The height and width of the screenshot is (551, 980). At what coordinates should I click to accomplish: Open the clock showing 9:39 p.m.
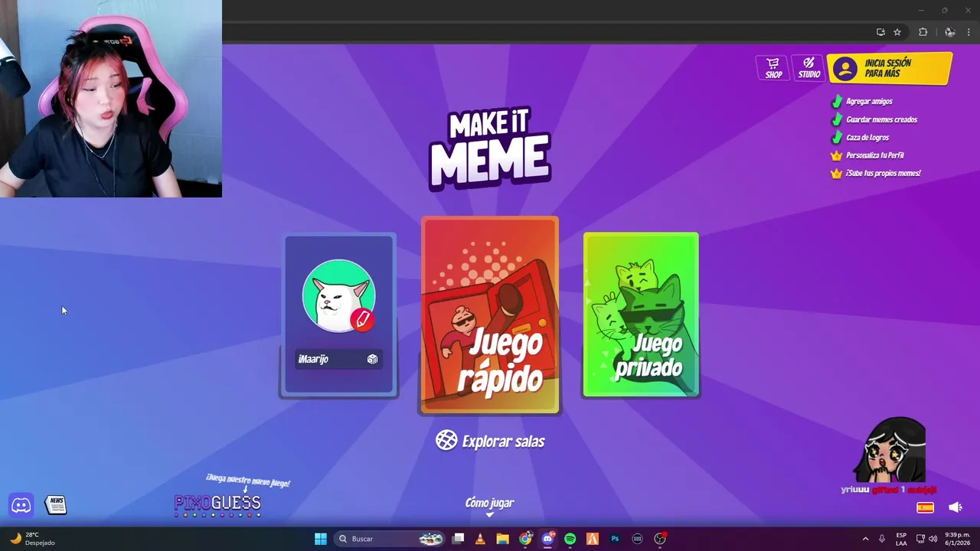click(x=958, y=539)
